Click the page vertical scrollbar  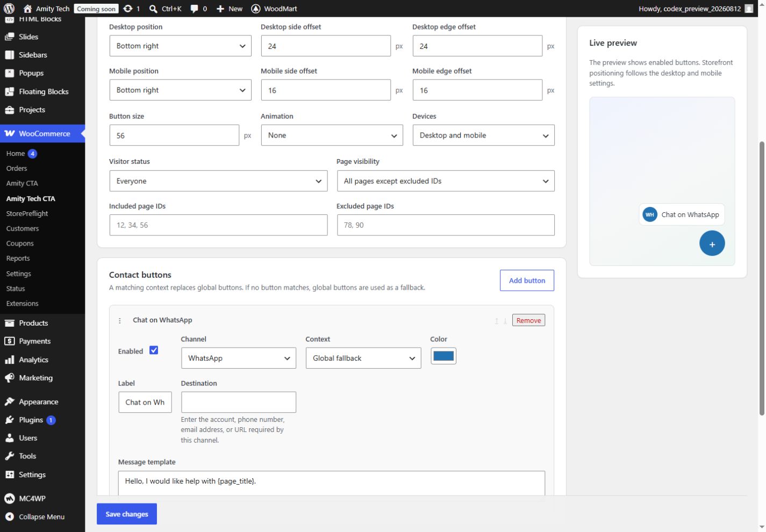[761, 278]
